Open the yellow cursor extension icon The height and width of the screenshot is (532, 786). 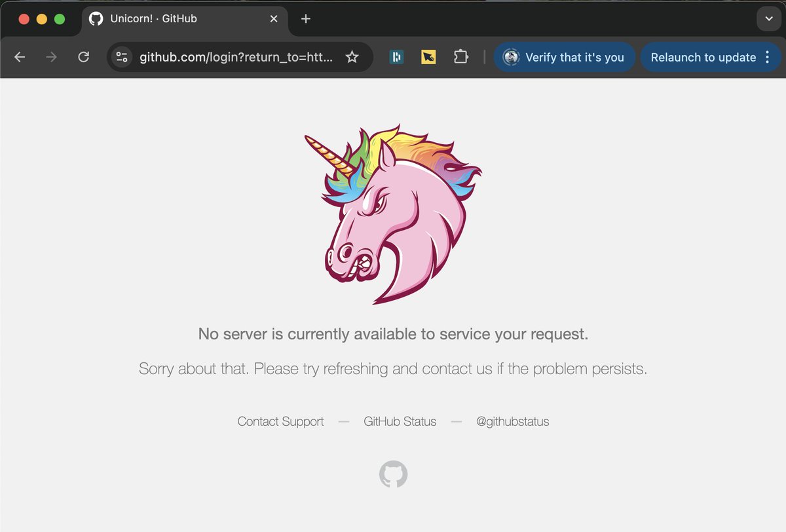click(428, 57)
